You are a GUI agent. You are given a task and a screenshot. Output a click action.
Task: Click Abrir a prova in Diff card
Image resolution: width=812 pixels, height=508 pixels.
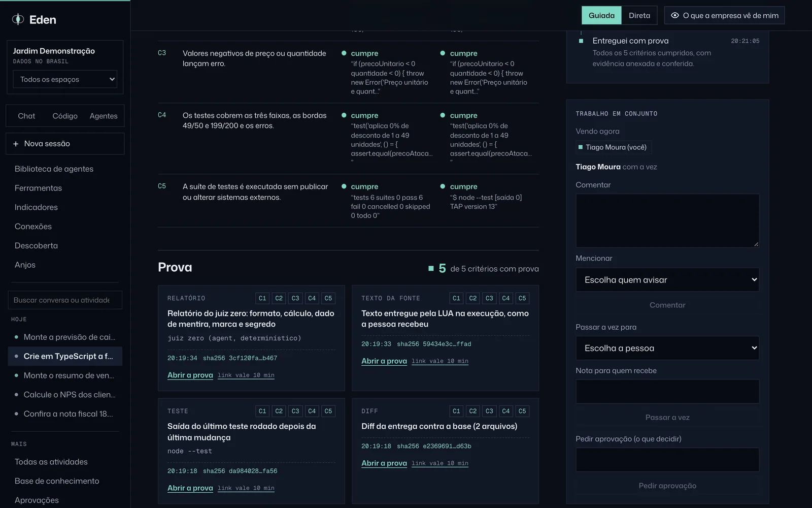[x=384, y=463]
